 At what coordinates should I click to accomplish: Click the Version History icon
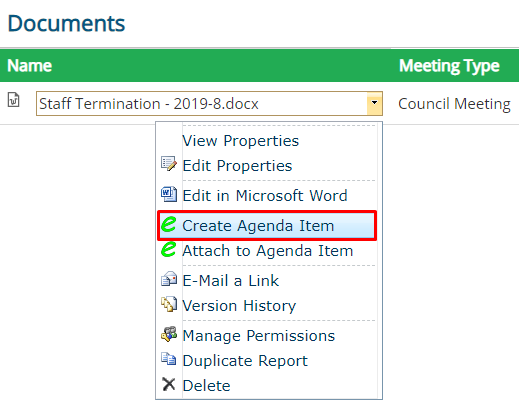click(169, 304)
